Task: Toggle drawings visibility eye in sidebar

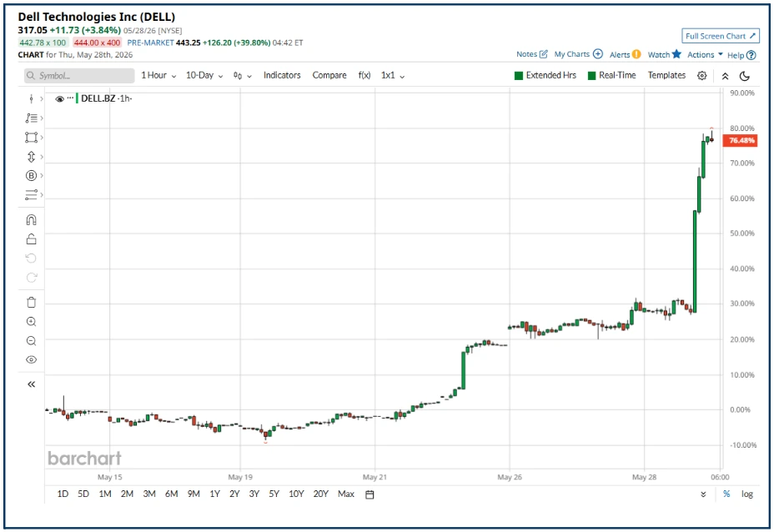Action: click(x=31, y=359)
